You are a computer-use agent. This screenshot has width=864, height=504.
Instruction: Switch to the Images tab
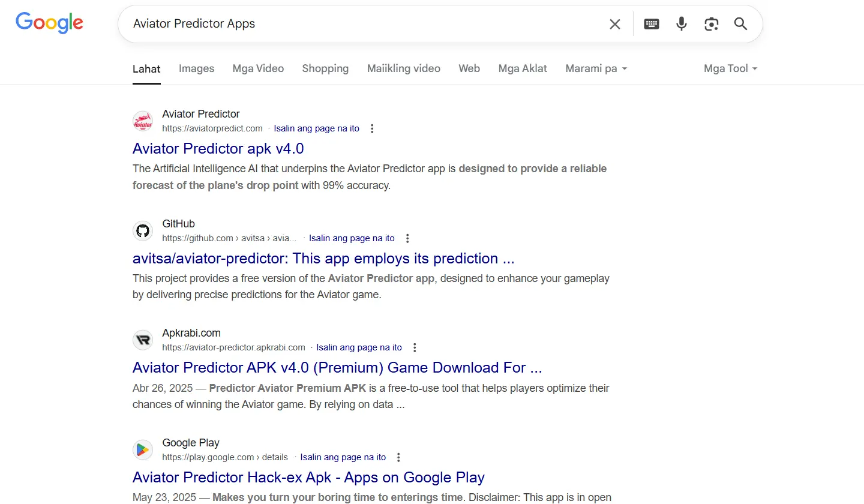[196, 68]
